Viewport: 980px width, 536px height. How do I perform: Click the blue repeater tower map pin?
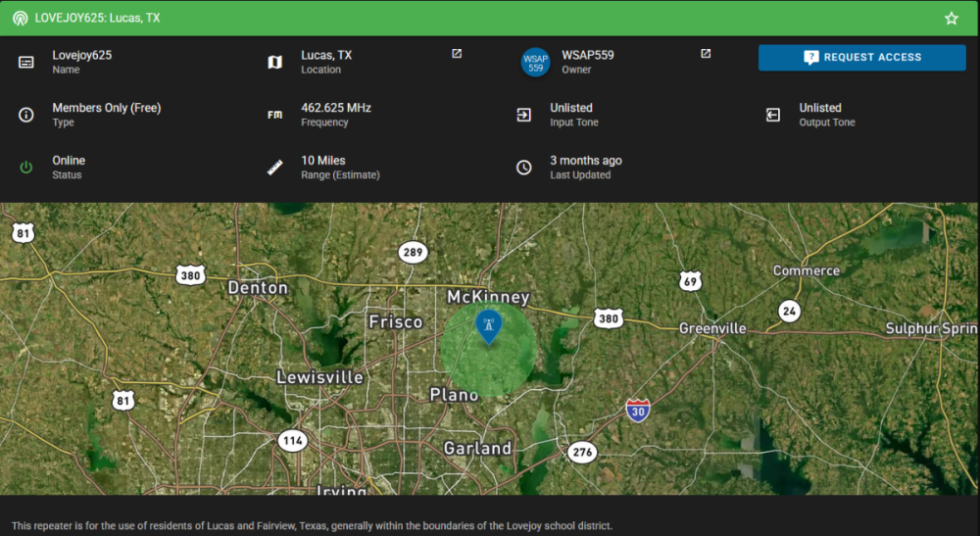coord(489,326)
